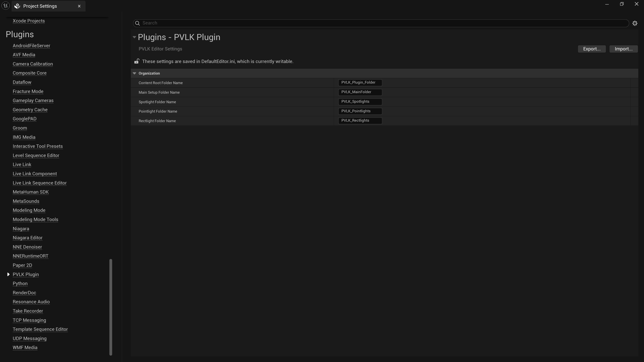Select PVLK Plugin in the sidebar
The height and width of the screenshot is (362, 644).
(x=26, y=274)
